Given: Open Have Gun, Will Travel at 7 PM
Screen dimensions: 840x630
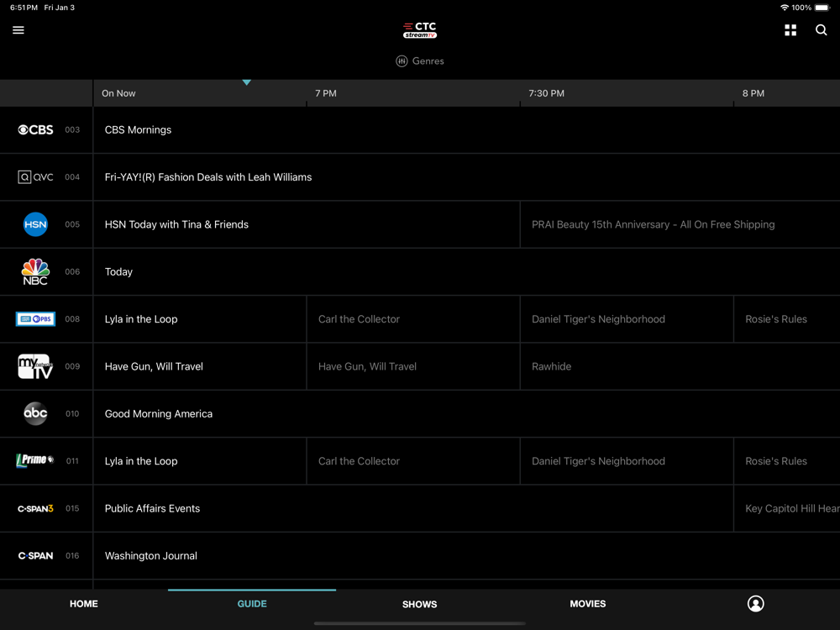Looking at the screenshot, I should pos(413,366).
